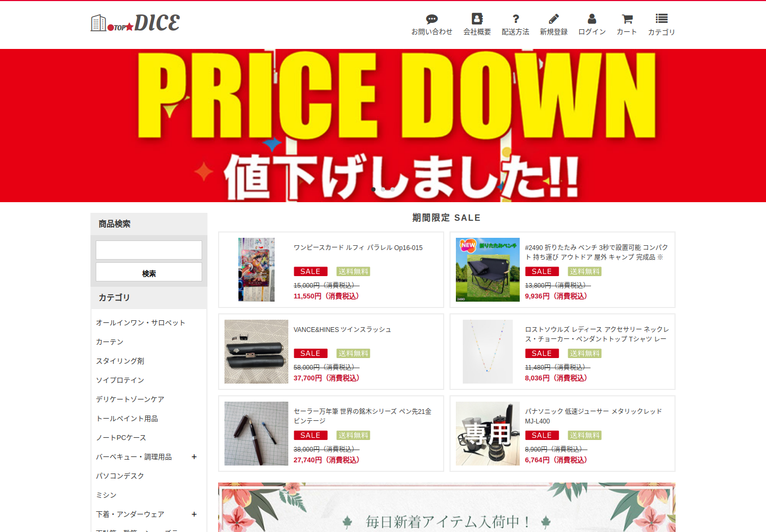Focus the 商品検索 search field

click(x=149, y=250)
